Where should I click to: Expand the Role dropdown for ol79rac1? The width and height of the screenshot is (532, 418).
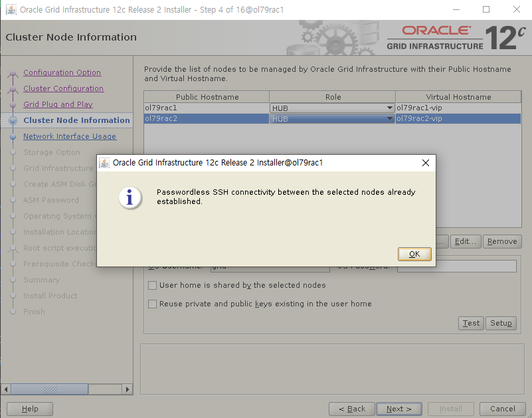click(x=389, y=108)
